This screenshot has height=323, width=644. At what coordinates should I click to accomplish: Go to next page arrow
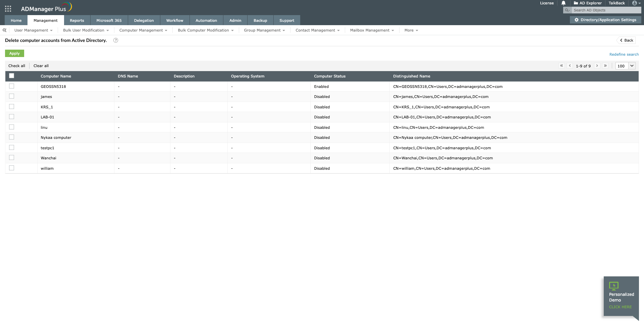point(597,66)
